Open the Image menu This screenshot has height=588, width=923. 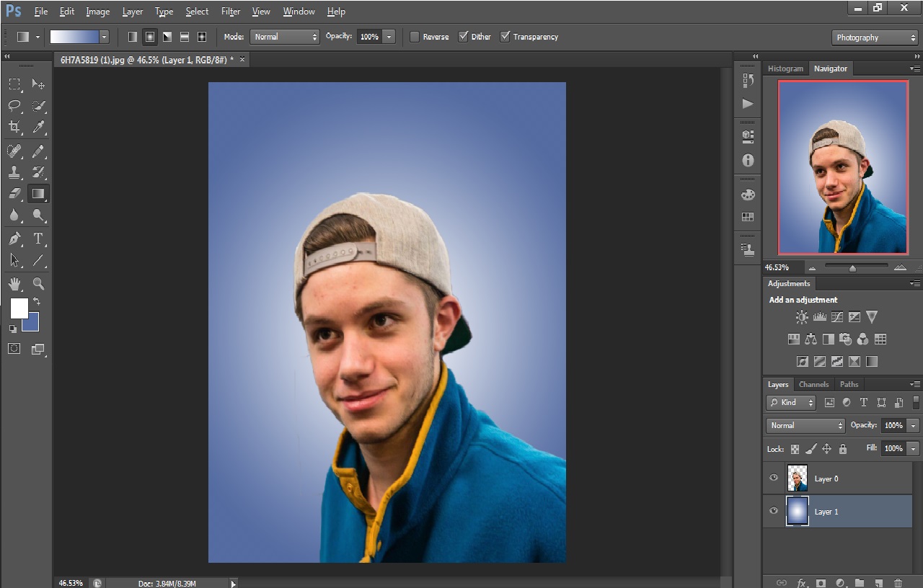click(97, 12)
